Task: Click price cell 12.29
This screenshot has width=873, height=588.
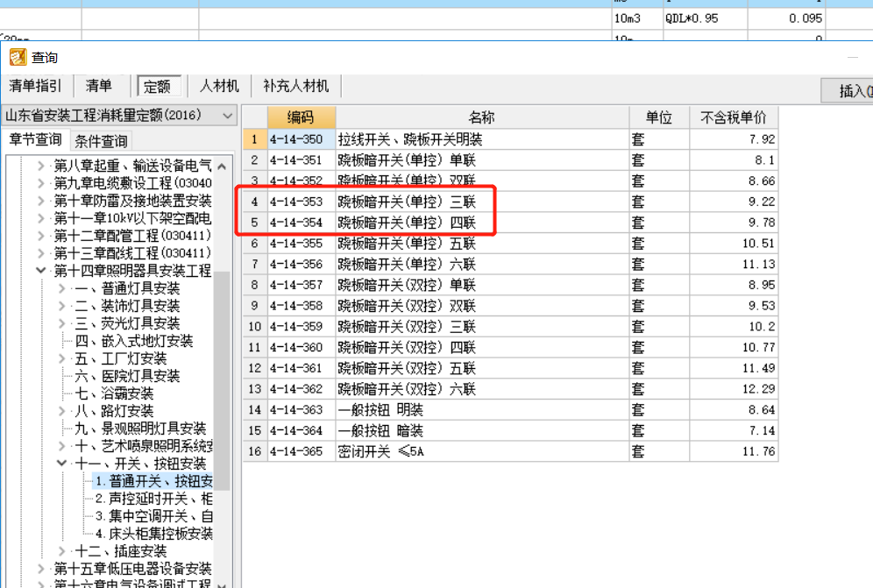Action: tap(734, 389)
